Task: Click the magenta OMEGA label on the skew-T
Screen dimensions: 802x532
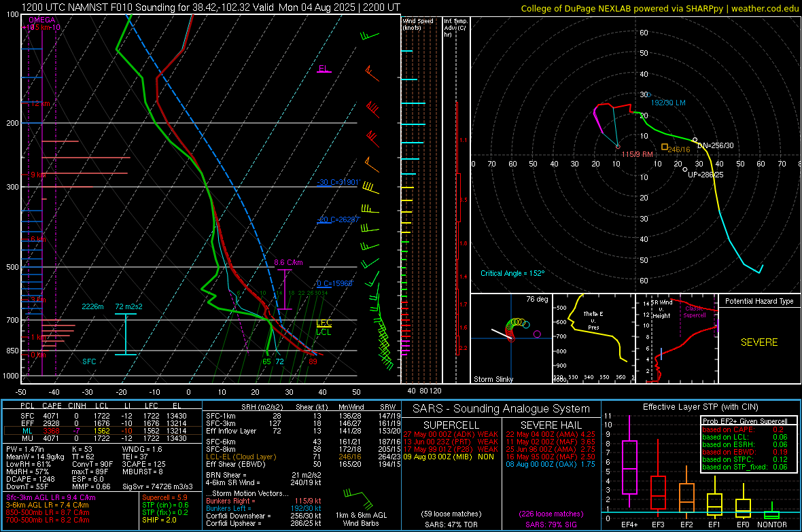Action: click(x=42, y=20)
